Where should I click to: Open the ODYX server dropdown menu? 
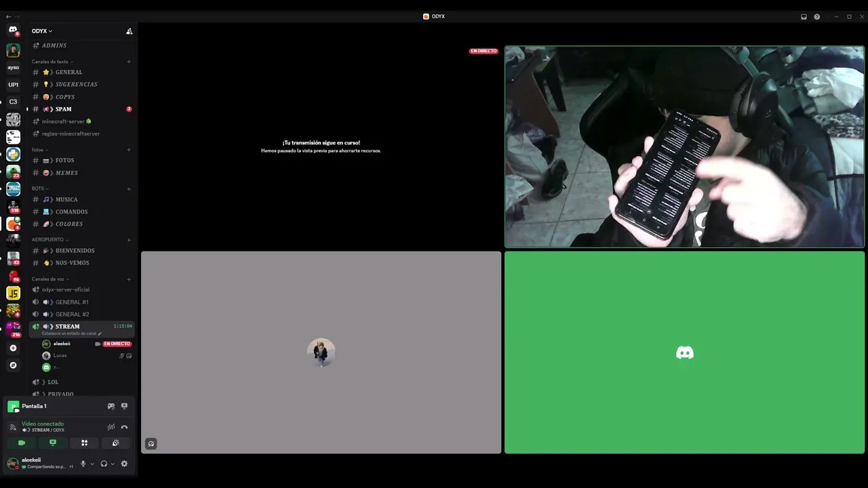pos(42,31)
